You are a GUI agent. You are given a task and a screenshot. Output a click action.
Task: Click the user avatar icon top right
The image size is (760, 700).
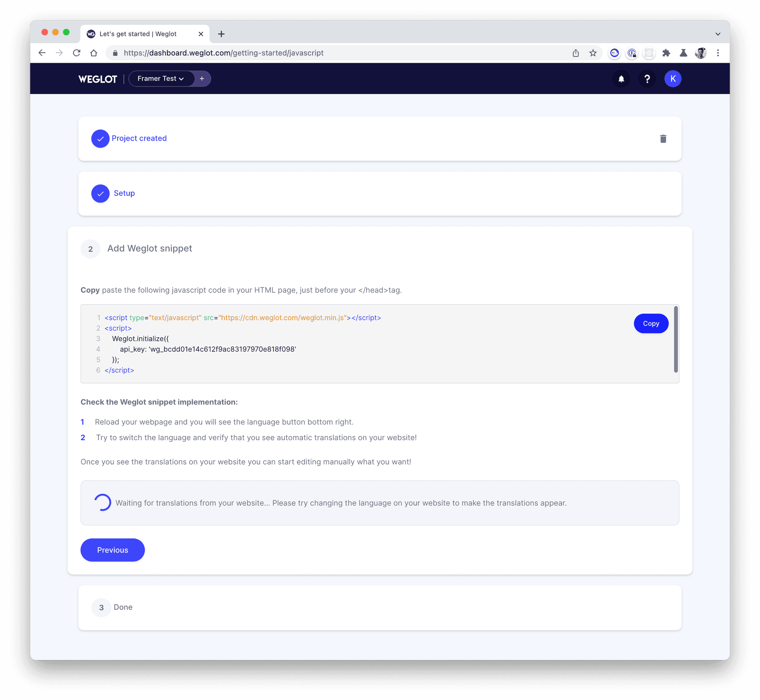point(673,79)
